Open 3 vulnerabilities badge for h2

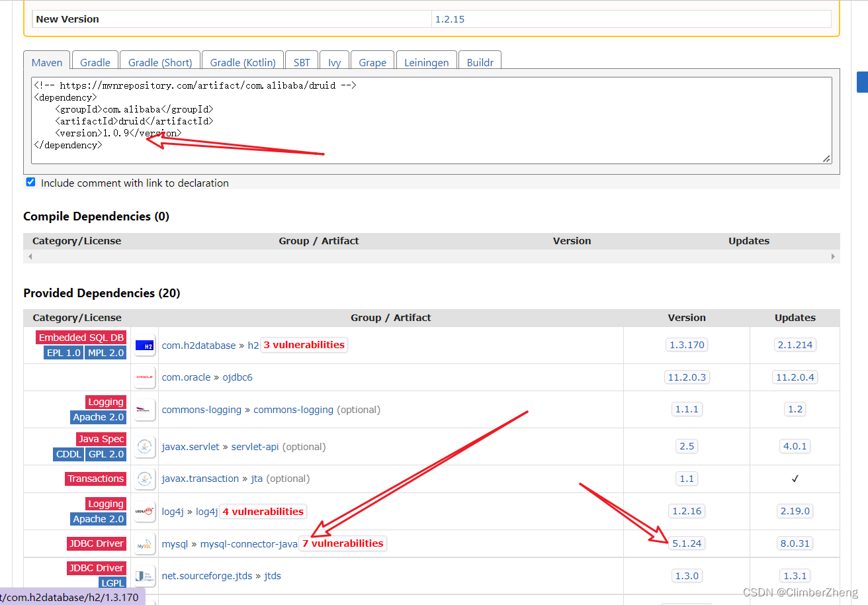pyautogui.click(x=304, y=345)
